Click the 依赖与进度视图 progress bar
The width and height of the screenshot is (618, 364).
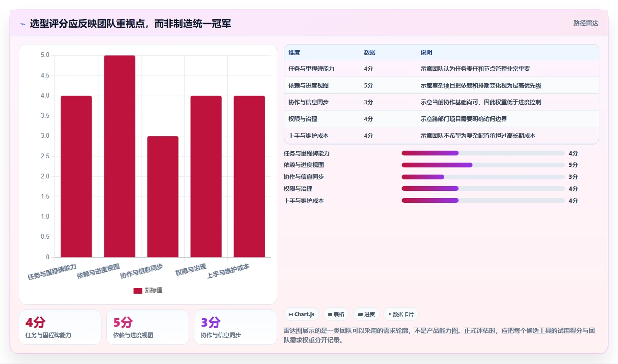point(483,165)
